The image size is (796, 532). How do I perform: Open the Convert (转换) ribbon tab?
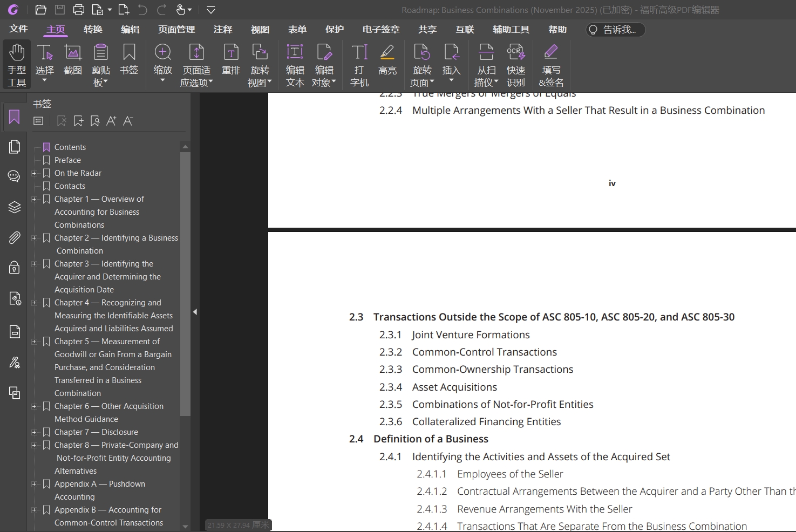93,29
